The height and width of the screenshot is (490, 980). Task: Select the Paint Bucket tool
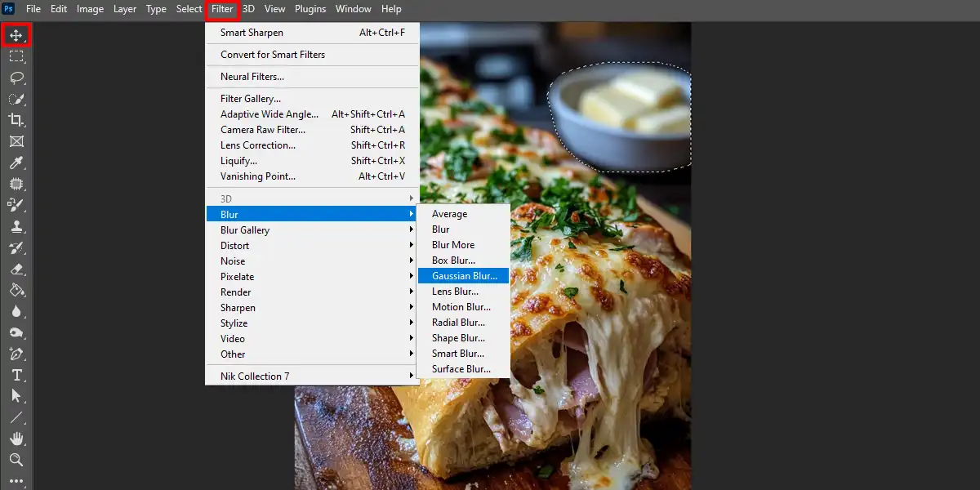tap(16, 290)
